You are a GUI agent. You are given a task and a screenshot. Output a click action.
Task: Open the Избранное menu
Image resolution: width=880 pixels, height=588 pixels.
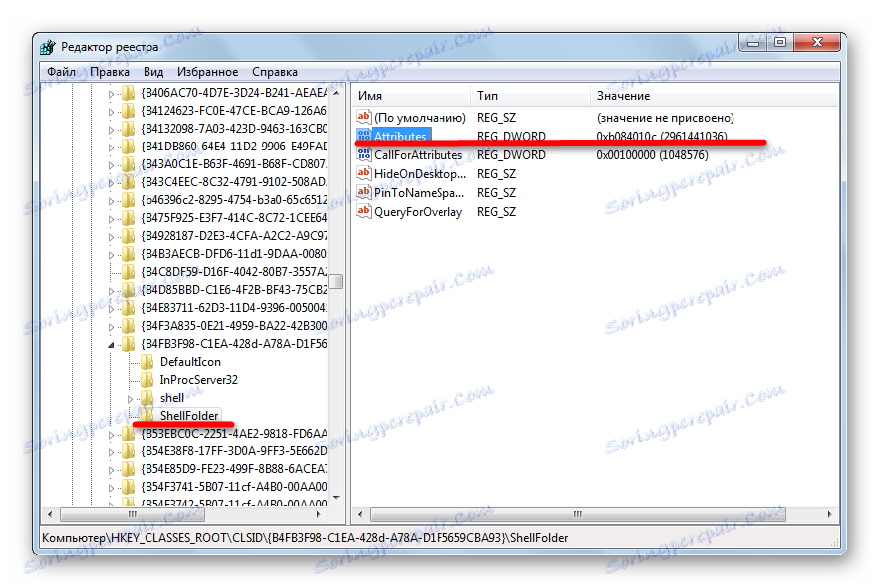click(207, 72)
